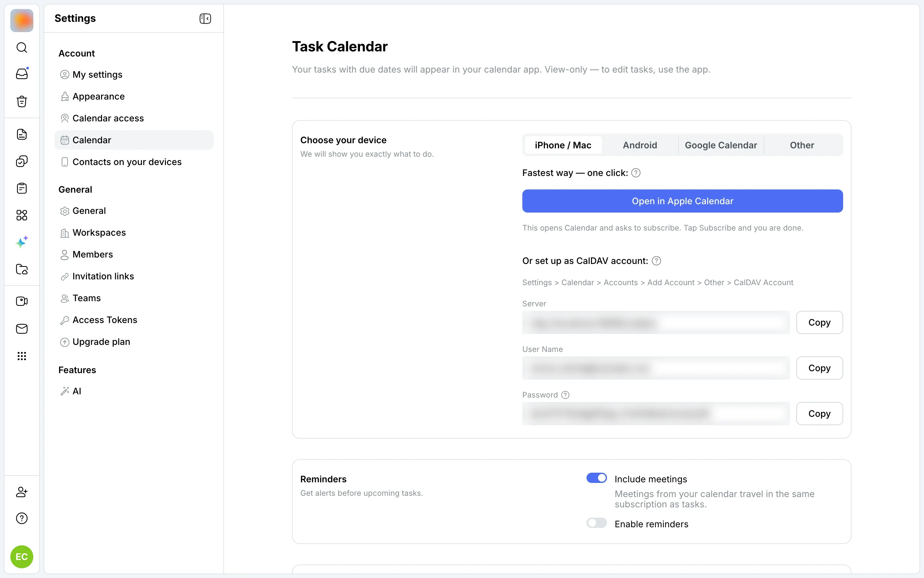Viewport: 924px width, 578px height.
Task: Open Invitation links settings
Action: point(134,276)
